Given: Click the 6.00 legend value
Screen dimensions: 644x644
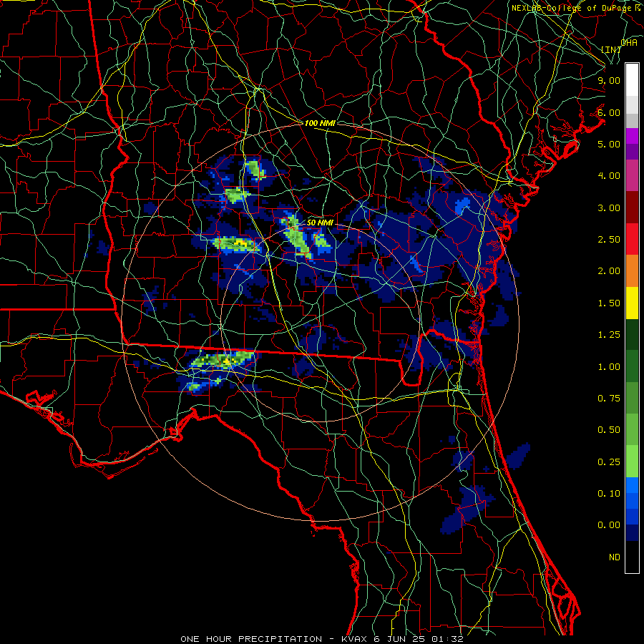Looking at the screenshot, I should (x=609, y=112).
